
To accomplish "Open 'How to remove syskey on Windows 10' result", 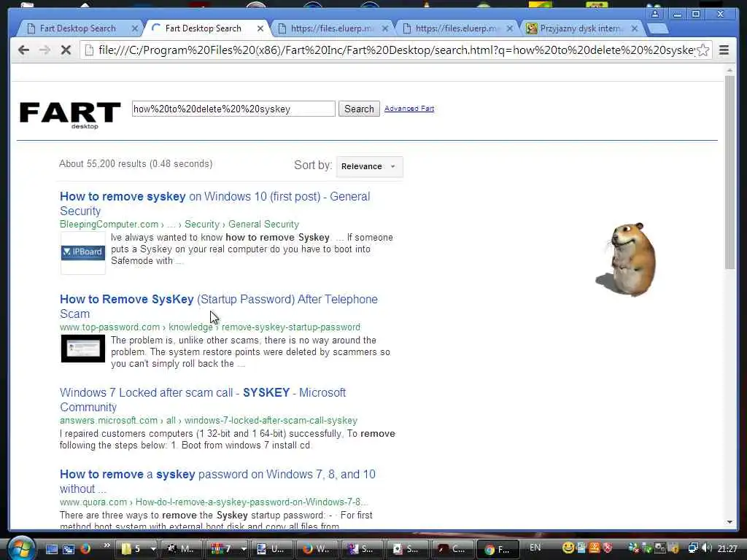I will (x=215, y=203).
